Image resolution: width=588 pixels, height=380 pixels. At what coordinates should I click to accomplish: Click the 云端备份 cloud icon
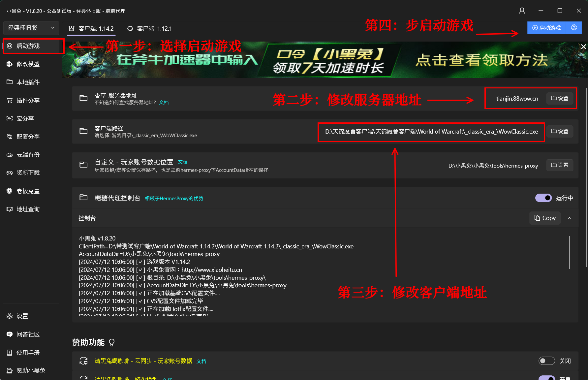(x=10, y=155)
